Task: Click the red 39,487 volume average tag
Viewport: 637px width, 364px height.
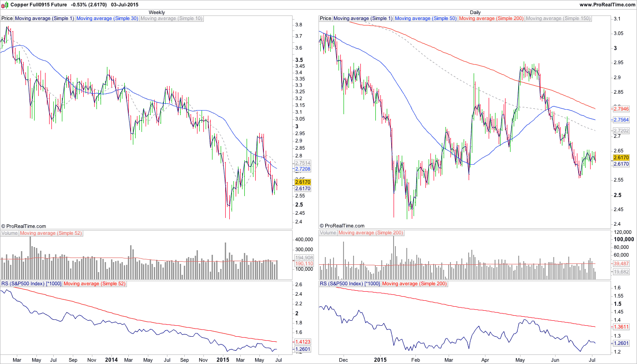Action: [x=621, y=263]
